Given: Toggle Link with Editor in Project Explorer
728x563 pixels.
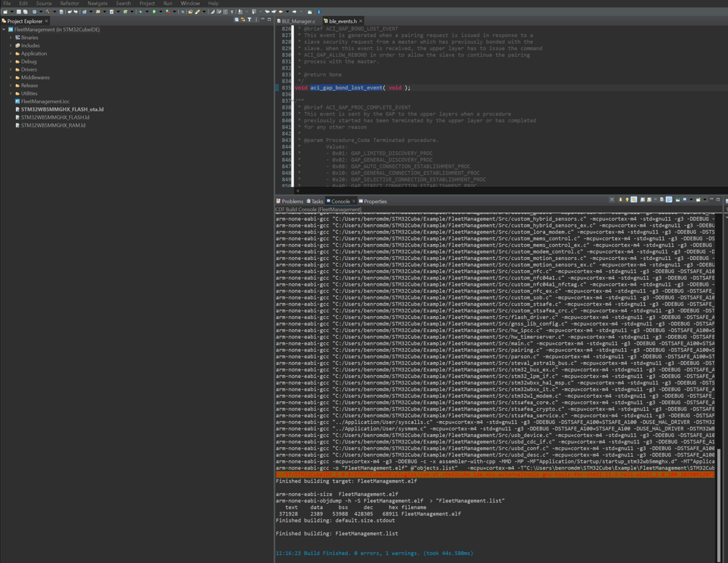Looking at the screenshot, I should point(243,20).
